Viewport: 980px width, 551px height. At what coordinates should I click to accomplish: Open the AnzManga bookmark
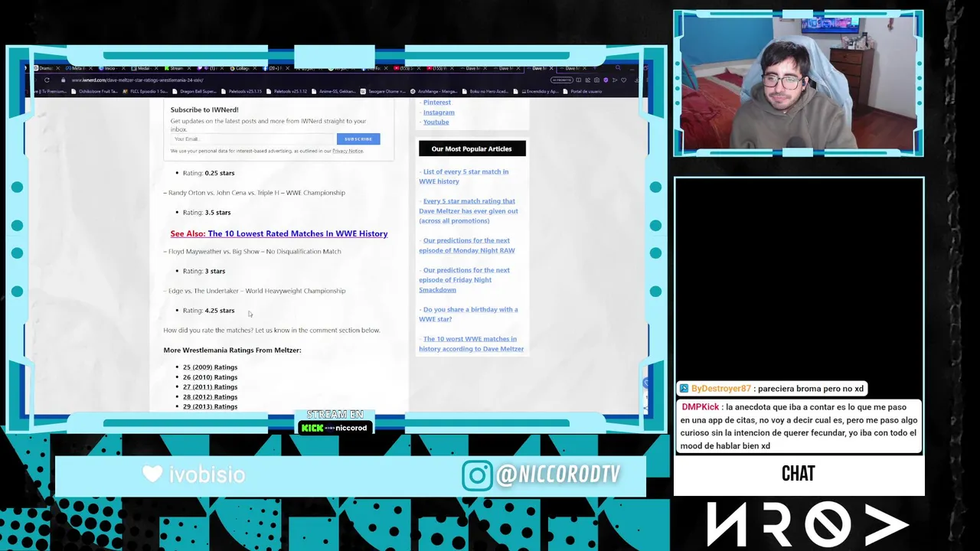434,91
